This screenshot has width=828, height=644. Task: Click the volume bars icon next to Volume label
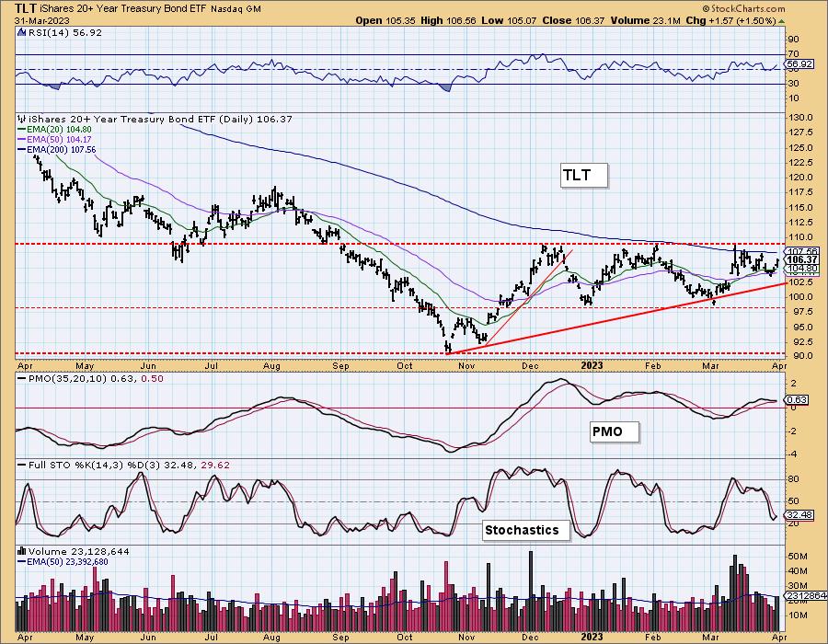21,551
